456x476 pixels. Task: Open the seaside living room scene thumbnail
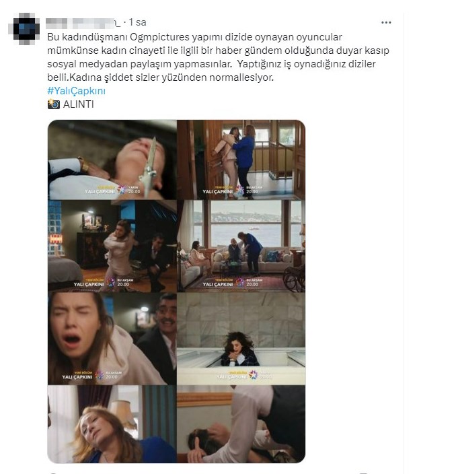pos(241,246)
